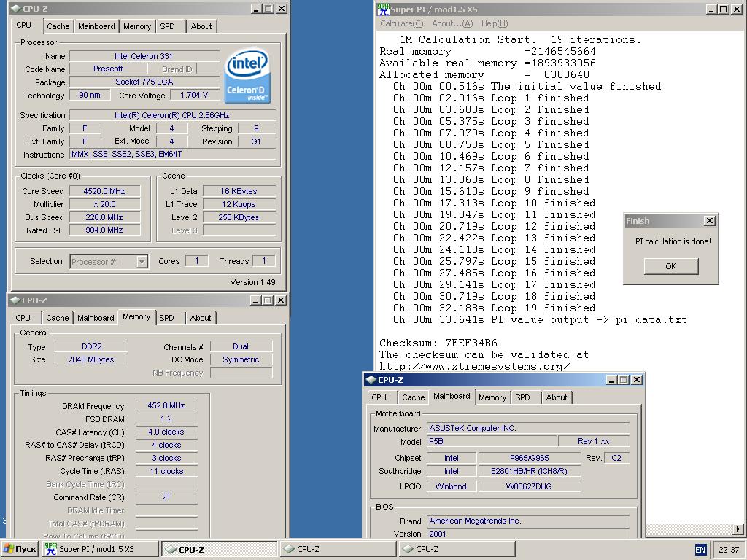Image resolution: width=747 pixels, height=560 pixels.
Task: Click the third CPU-Z taskbar button
Action: (x=457, y=549)
